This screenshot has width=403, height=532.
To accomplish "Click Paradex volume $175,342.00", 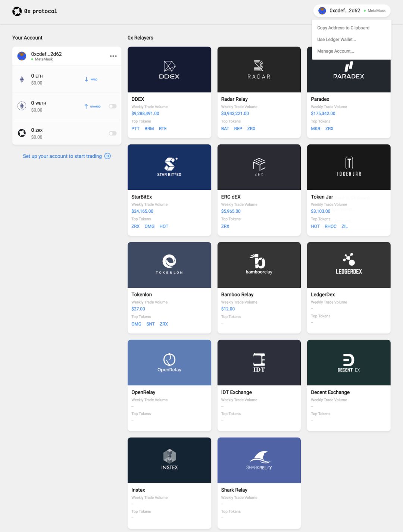I will 323,113.
